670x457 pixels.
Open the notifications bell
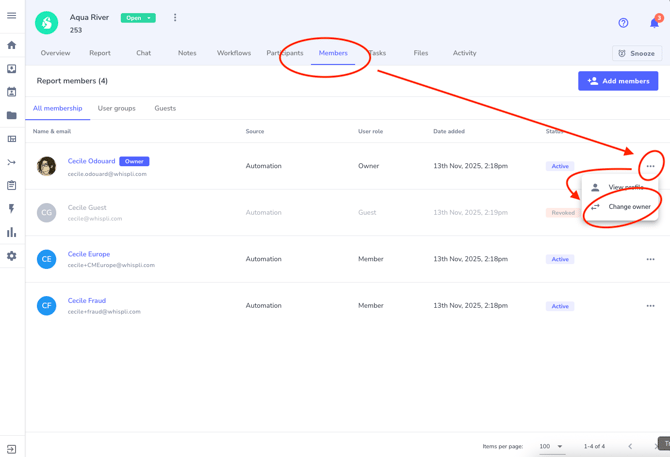tap(654, 22)
